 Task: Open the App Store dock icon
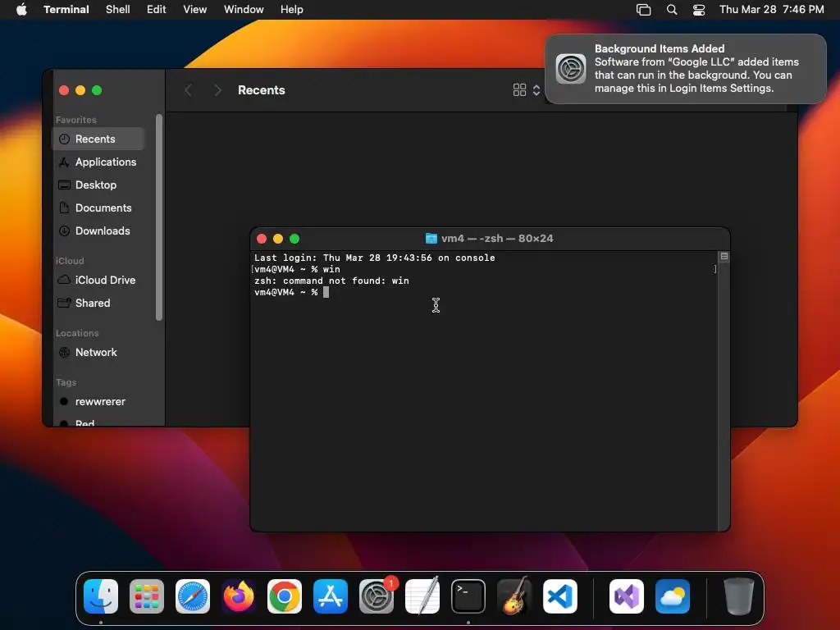[x=331, y=596]
